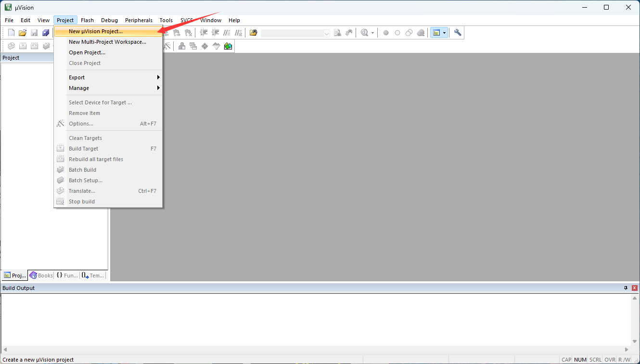Screen dimensions: 640x364
Task: Click the New file icon
Action: pos(11,33)
